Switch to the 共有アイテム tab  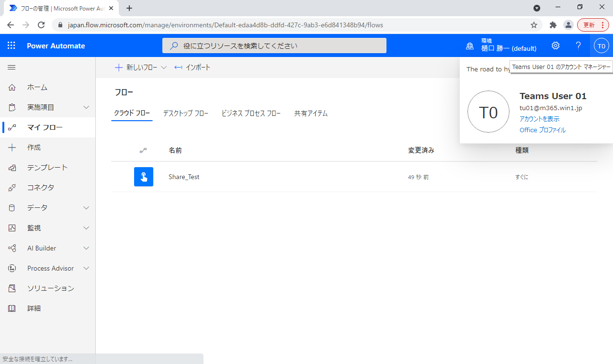(311, 114)
